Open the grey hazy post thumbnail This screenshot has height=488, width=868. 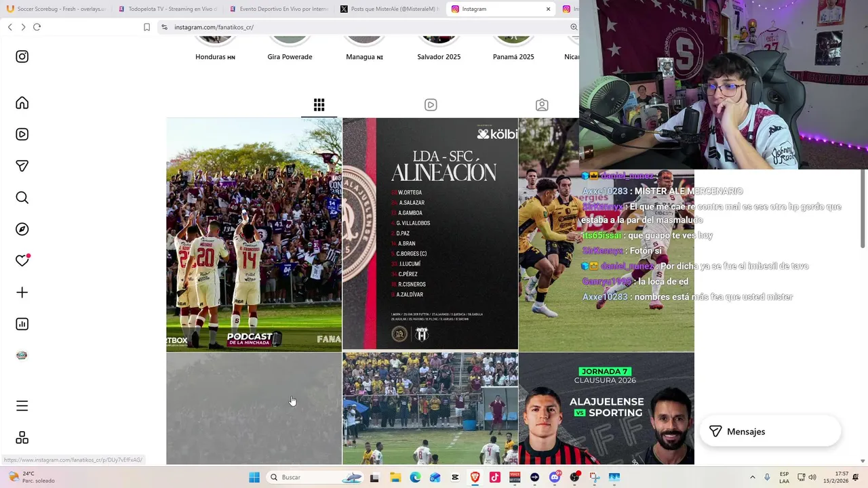point(254,408)
